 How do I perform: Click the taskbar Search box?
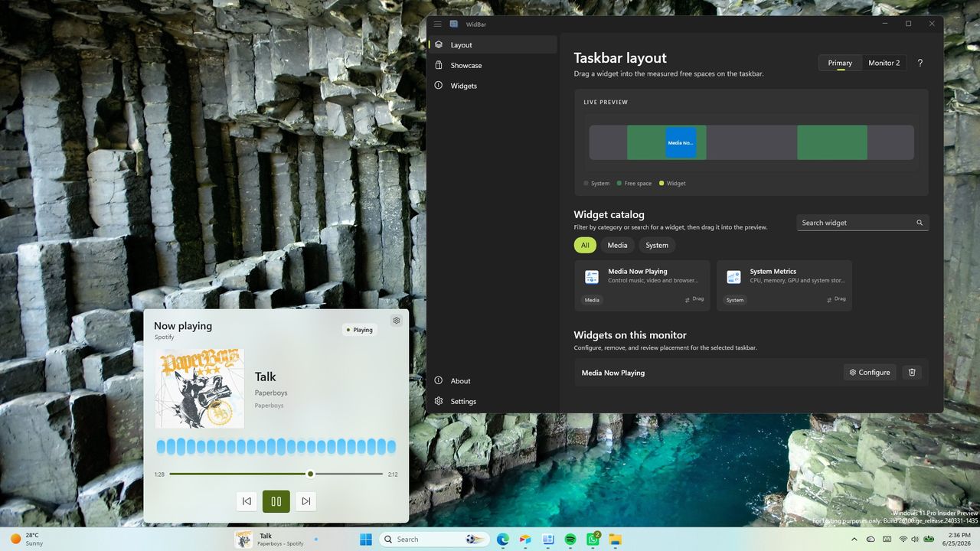point(435,540)
